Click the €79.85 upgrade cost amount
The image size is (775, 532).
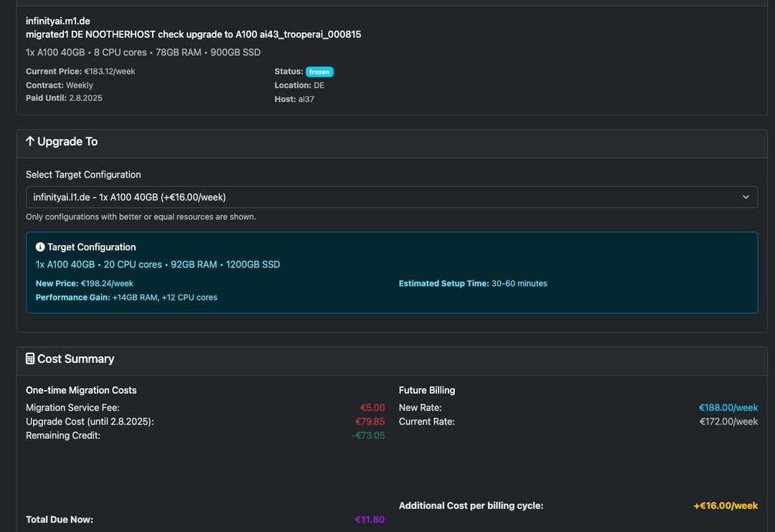tap(370, 422)
